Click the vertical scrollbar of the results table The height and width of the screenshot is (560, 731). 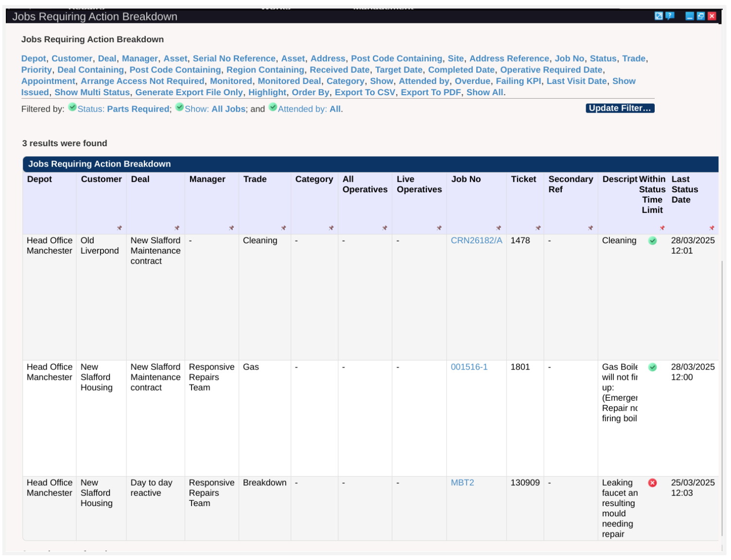point(722,398)
